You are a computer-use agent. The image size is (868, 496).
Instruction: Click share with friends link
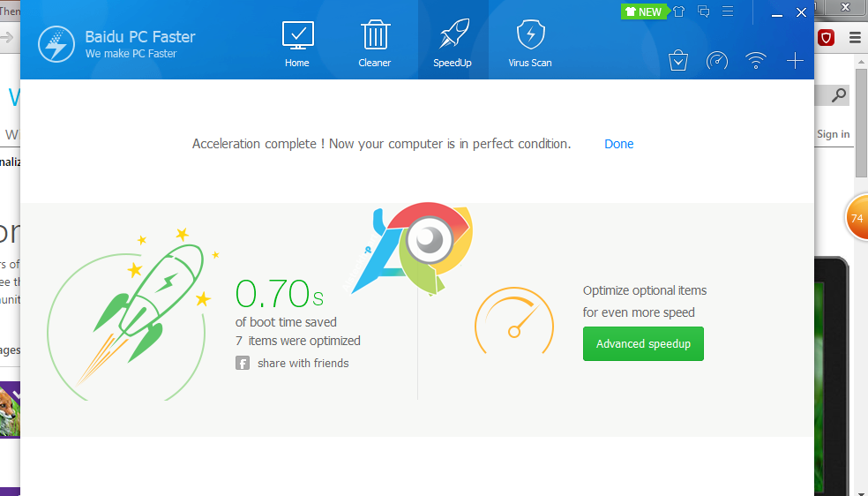point(303,363)
